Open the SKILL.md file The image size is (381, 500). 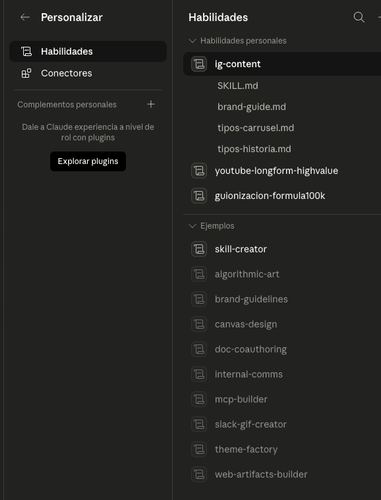click(238, 86)
